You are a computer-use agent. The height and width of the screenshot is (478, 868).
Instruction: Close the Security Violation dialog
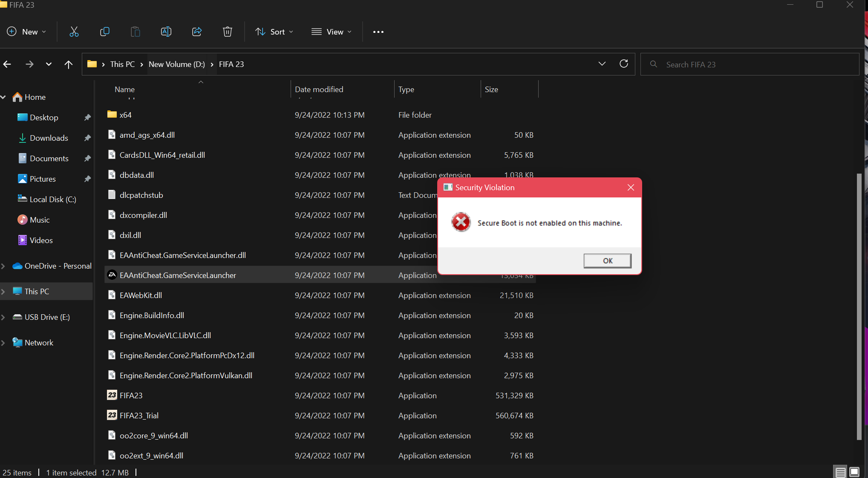coord(631,188)
